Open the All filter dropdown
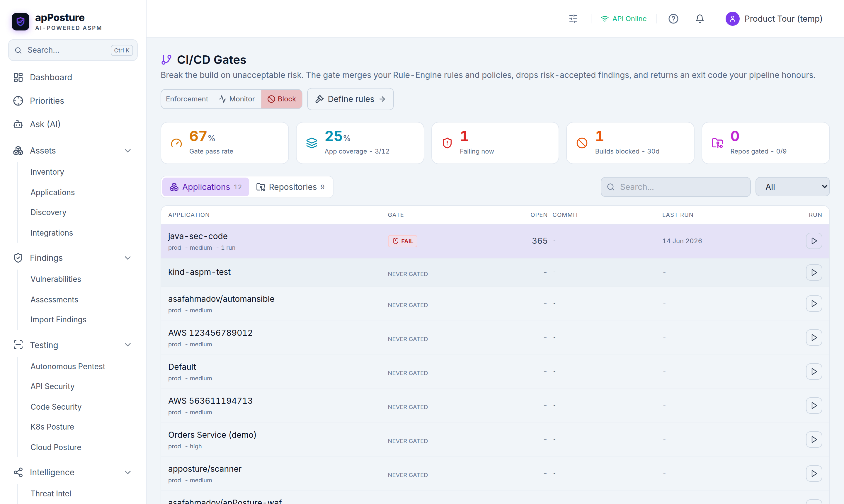Viewport: 844px width, 504px height. (x=792, y=187)
